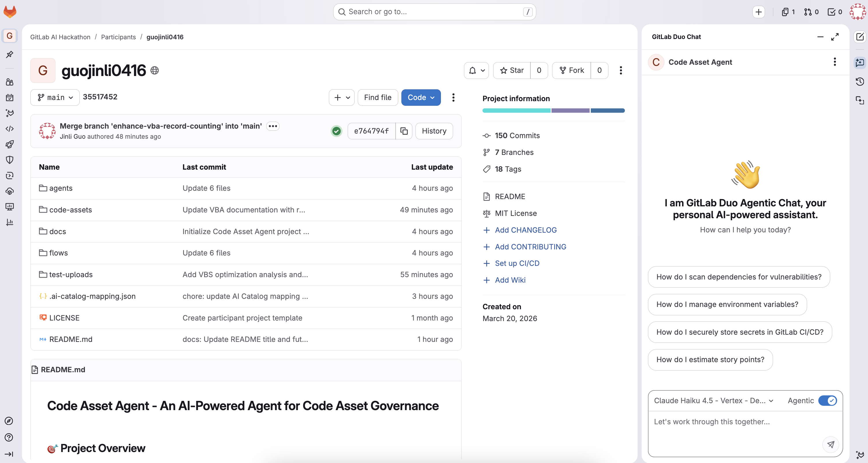The image size is (868, 463).
Task: Open Code Asset Agent kebab menu
Action: pyautogui.click(x=834, y=62)
